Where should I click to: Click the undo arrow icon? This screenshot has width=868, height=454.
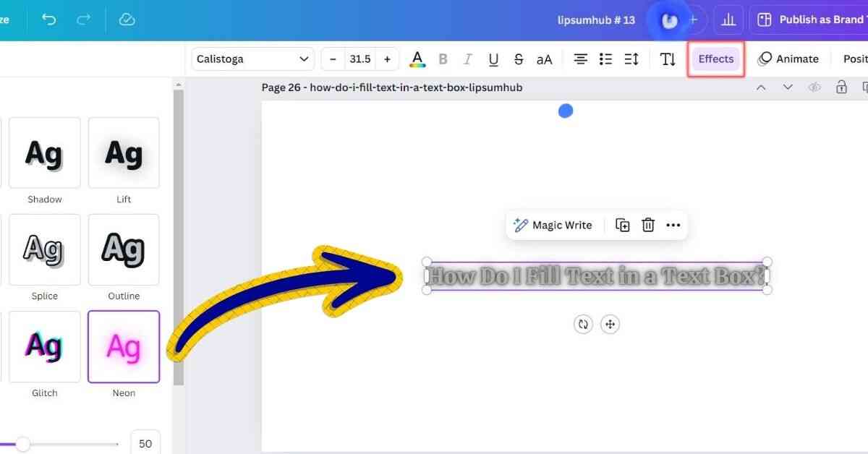click(49, 20)
